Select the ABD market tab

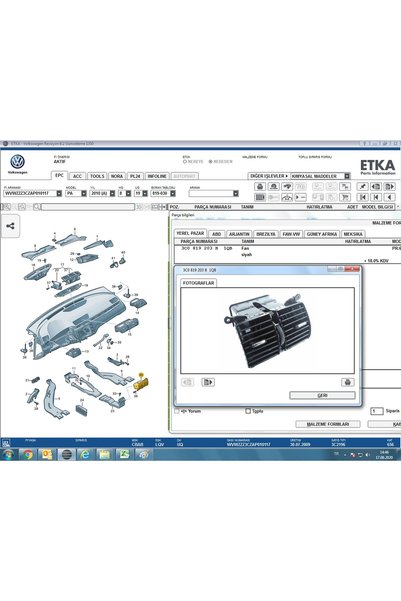click(217, 234)
